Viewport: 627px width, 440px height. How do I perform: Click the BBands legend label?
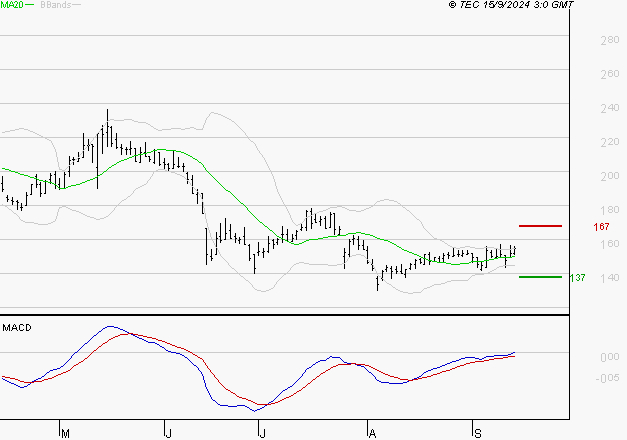tap(56, 5)
